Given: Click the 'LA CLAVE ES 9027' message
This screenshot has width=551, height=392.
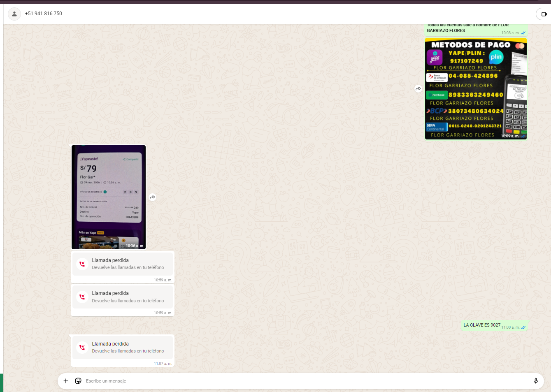Looking at the screenshot, I should coord(482,325).
